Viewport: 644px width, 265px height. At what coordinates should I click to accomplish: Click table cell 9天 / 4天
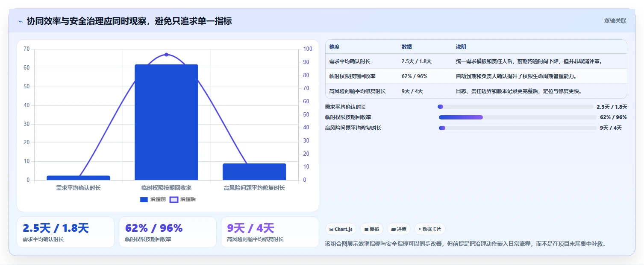pyautogui.click(x=412, y=91)
